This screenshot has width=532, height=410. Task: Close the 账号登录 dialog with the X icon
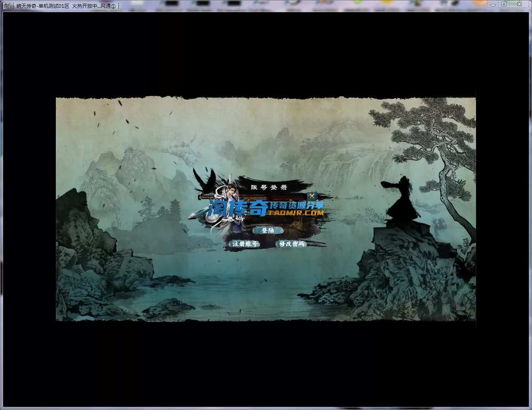pos(312,196)
